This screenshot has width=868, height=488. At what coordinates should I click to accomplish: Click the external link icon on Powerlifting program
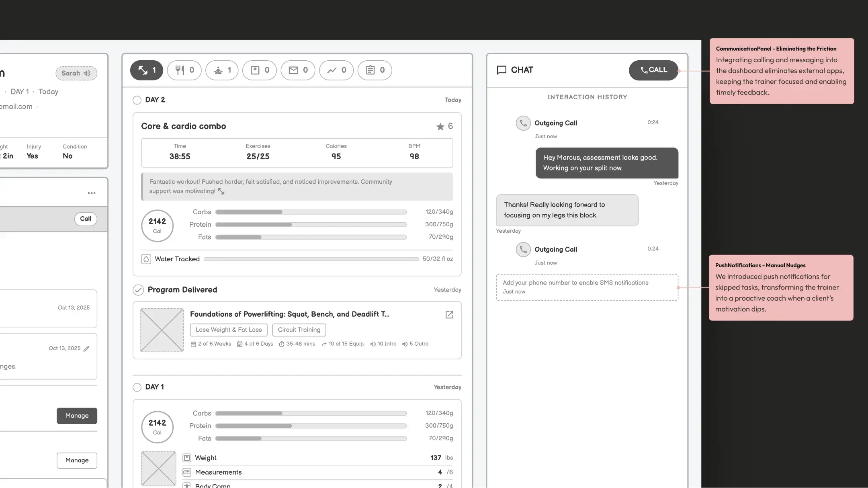pyautogui.click(x=449, y=315)
